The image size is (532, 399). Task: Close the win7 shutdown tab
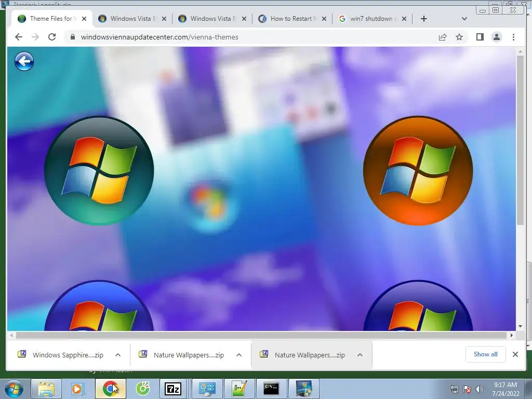(x=404, y=19)
